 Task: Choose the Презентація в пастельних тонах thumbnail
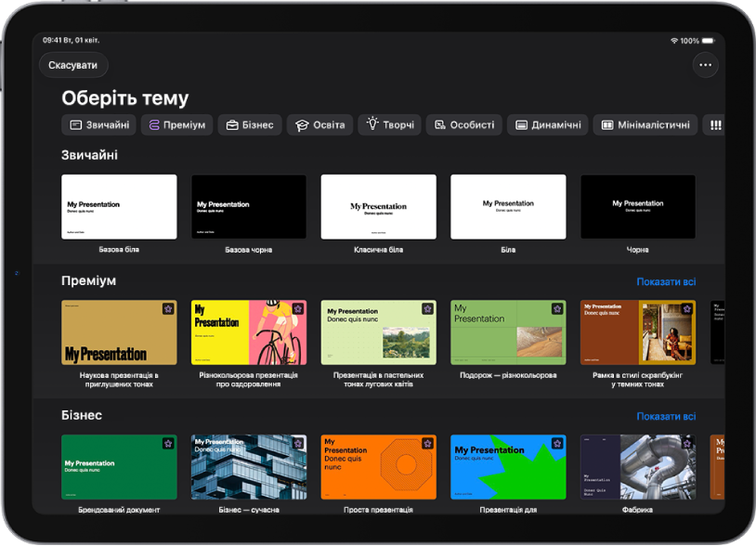click(379, 332)
